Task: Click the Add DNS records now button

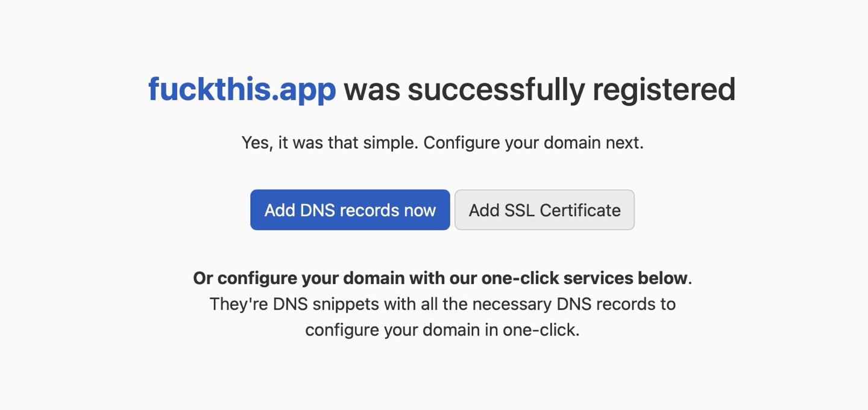Action: tap(350, 210)
